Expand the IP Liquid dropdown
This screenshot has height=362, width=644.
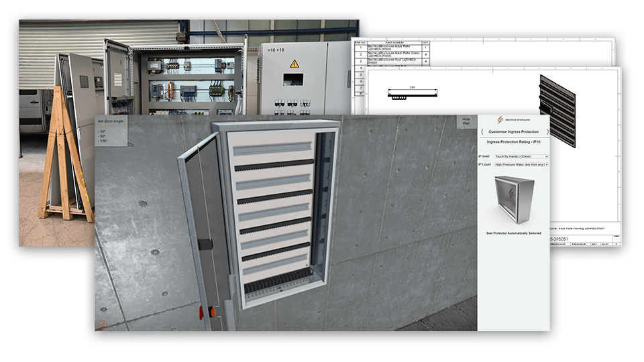521,164
